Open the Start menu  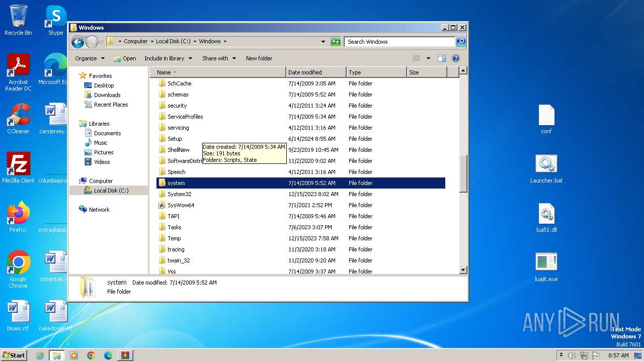pyautogui.click(x=14, y=355)
